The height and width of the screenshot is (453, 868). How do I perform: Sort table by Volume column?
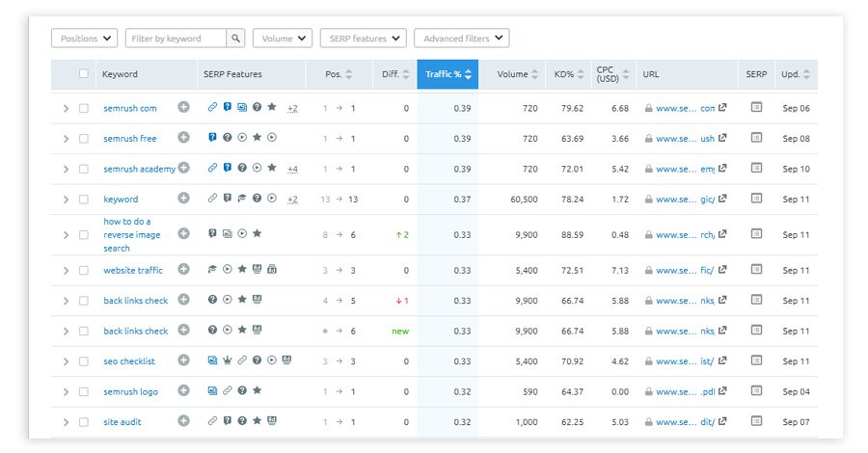tap(517, 74)
